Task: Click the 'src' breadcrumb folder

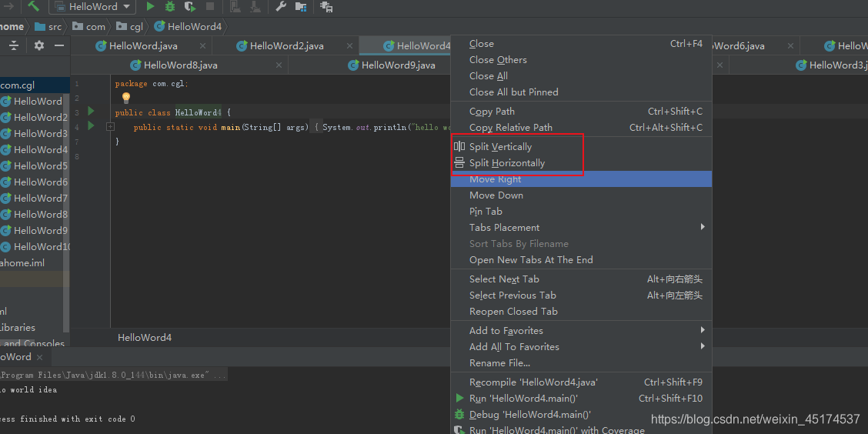Action: click(x=48, y=26)
